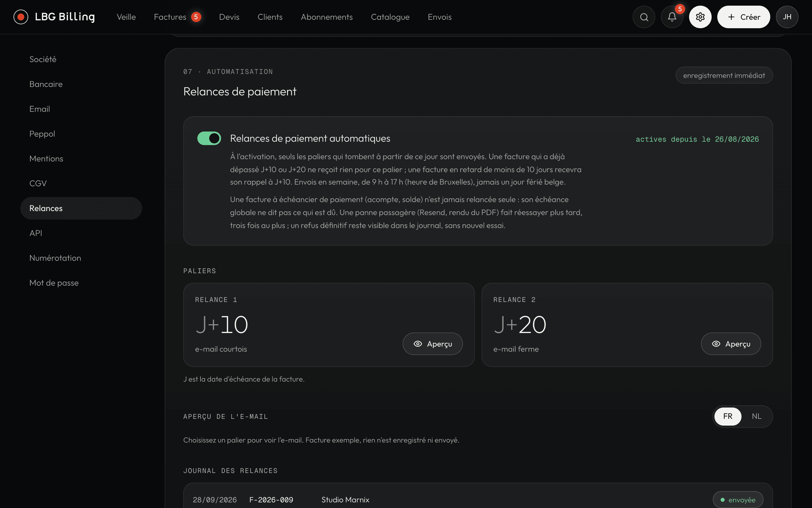Click the Relance 1 J+10 card
The image size is (812, 508).
point(329,325)
